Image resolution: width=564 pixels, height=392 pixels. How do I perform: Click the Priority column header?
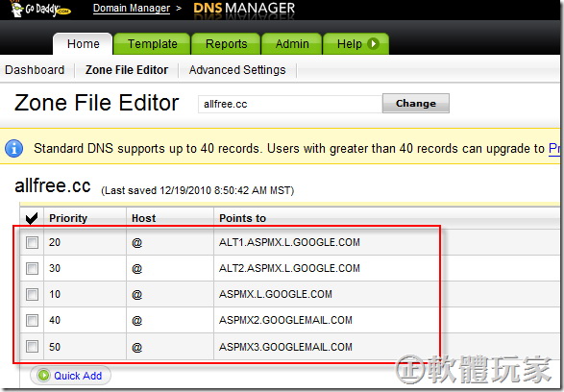(x=68, y=218)
